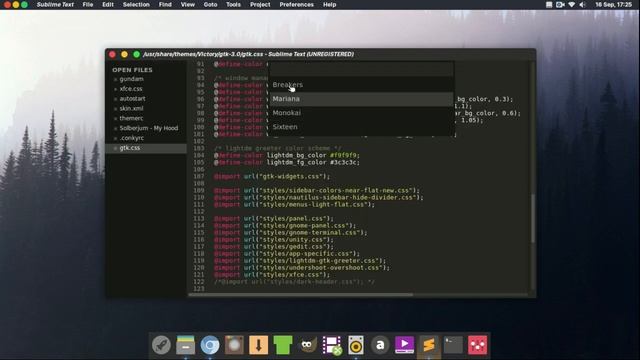Open the terminal from the dock
The image size is (640, 360).
tap(453, 345)
